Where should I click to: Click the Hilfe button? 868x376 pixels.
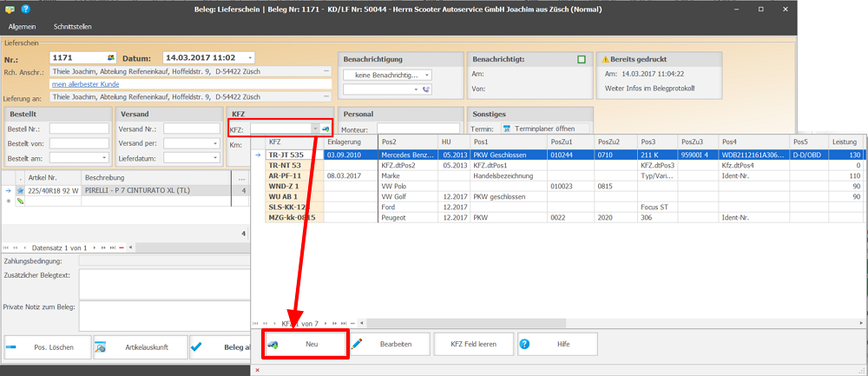point(557,344)
